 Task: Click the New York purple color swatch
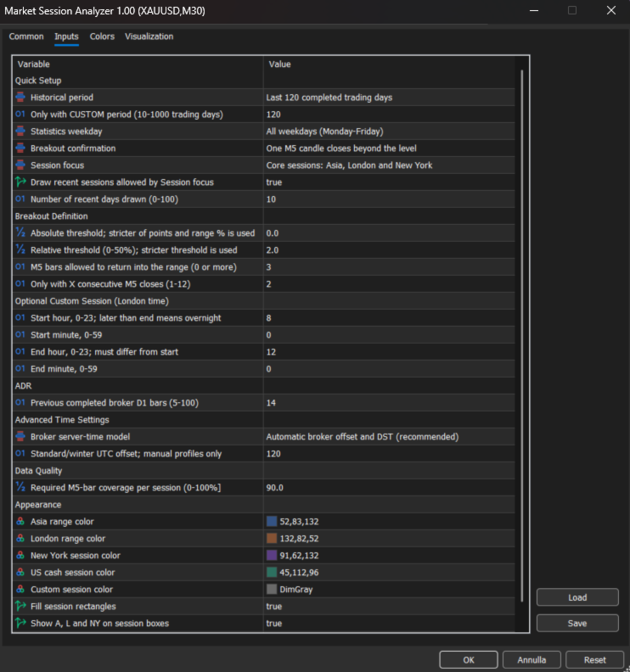(272, 555)
